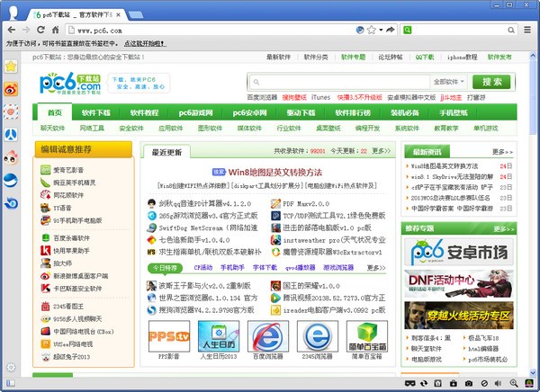Image resolution: width=540 pixels, height=392 pixels.
Task: Click the blue restore arrow sidebar icon
Action: [11, 203]
